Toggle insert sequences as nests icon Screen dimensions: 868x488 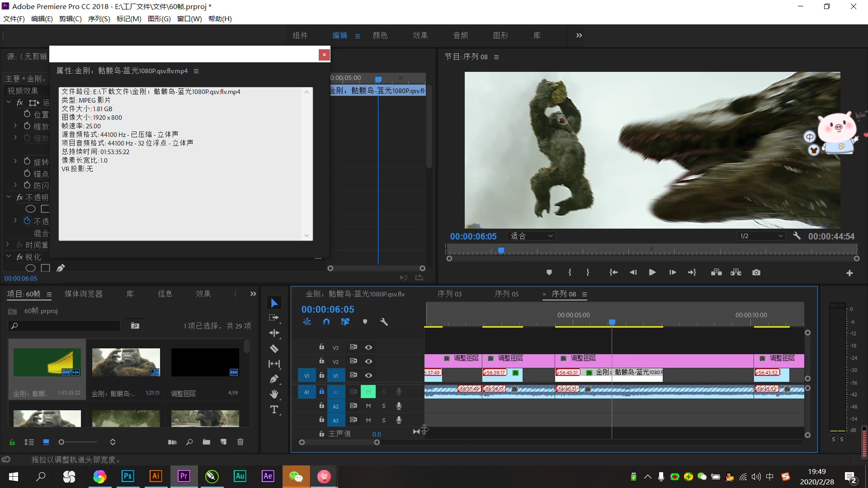[307, 322]
